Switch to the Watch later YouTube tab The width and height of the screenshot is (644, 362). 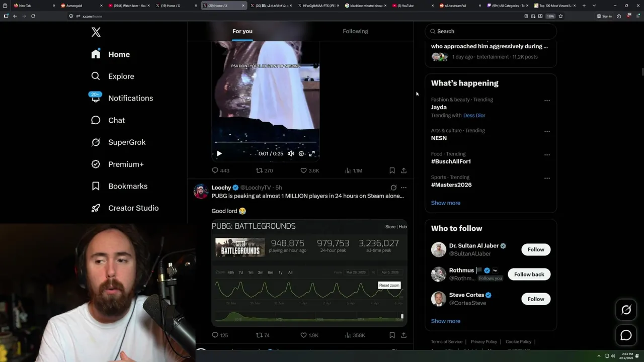pos(128,6)
